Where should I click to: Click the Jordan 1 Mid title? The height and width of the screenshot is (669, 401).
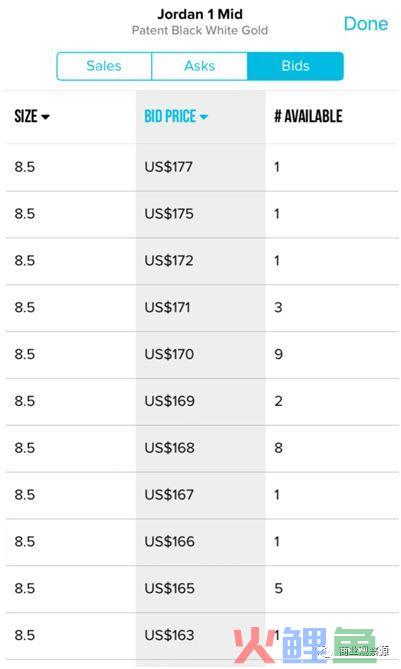tap(200, 14)
